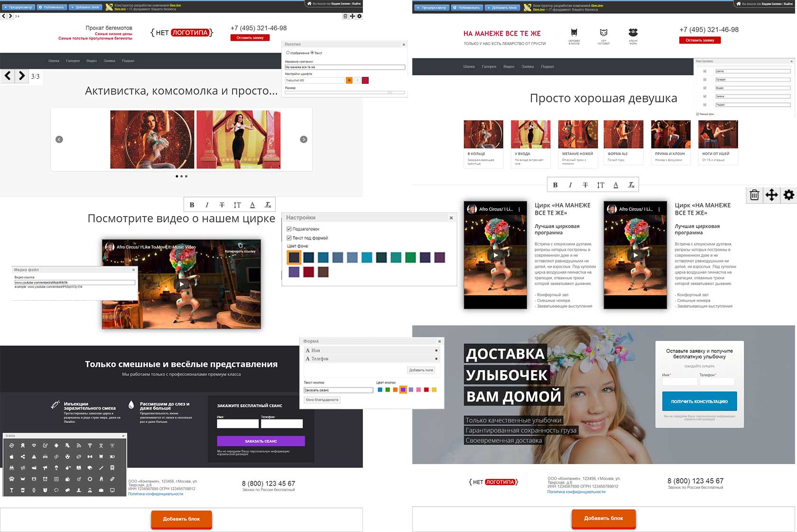Click the clown face icon in site header
Screen dimensions: 797x532
[x=633, y=33]
